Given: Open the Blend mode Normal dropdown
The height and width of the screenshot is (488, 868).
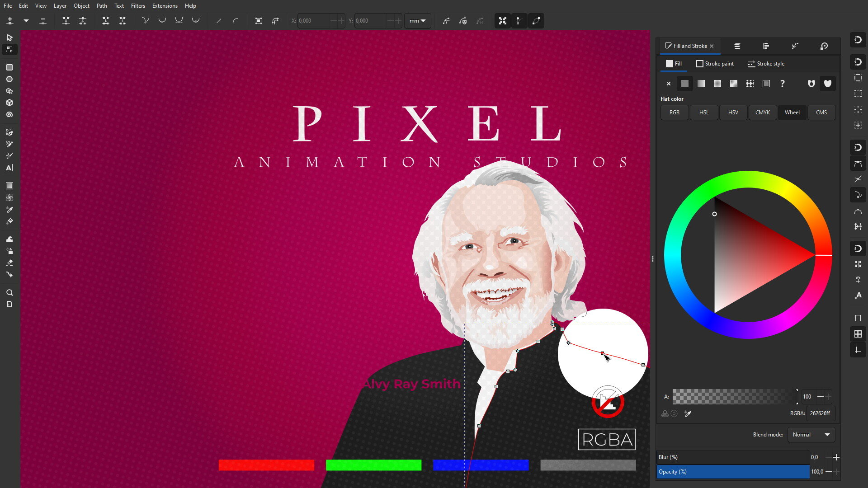Looking at the screenshot, I should pyautogui.click(x=811, y=435).
